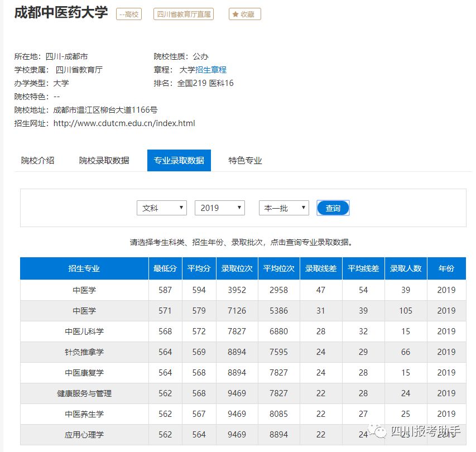
Task: Click the 平均线差 column header
Action: [363, 268]
